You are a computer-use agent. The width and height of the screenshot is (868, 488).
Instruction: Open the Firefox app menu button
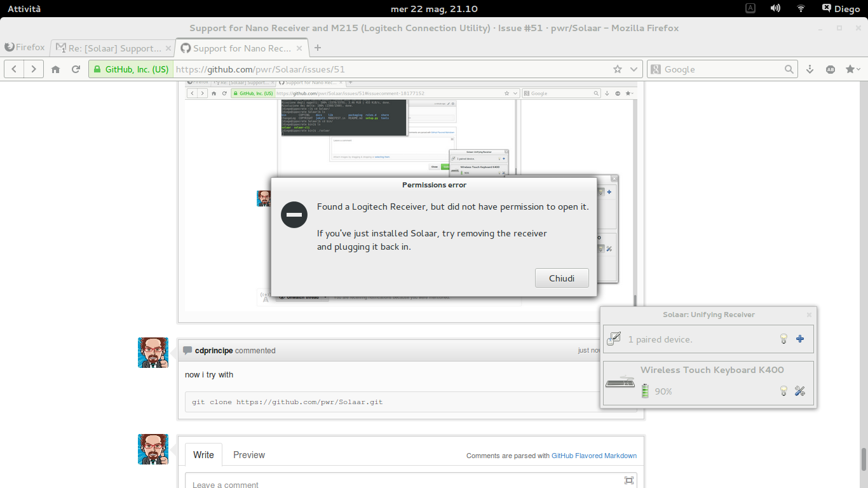(25, 47)
